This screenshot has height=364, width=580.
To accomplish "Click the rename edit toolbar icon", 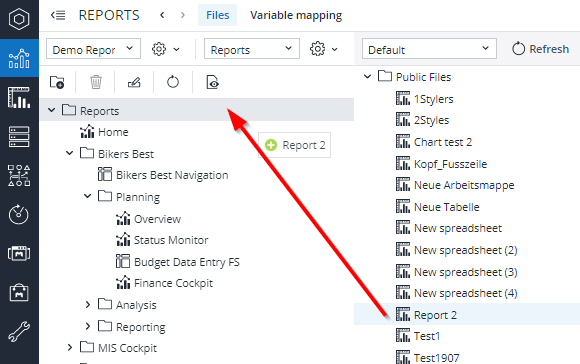I will point(134,82).
